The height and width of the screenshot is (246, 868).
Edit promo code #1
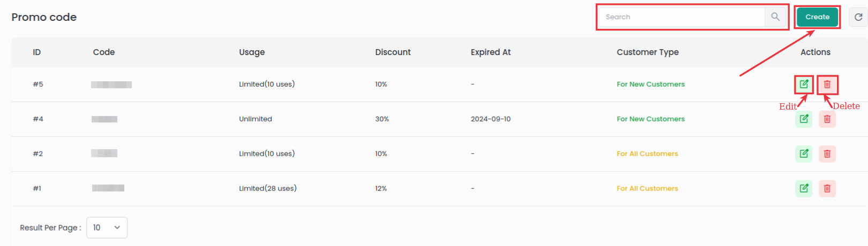coord(804,188)
